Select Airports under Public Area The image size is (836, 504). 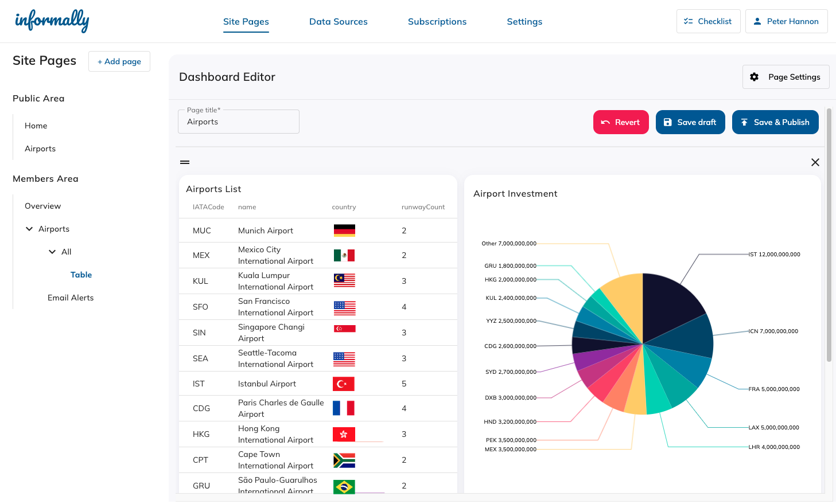40,149
